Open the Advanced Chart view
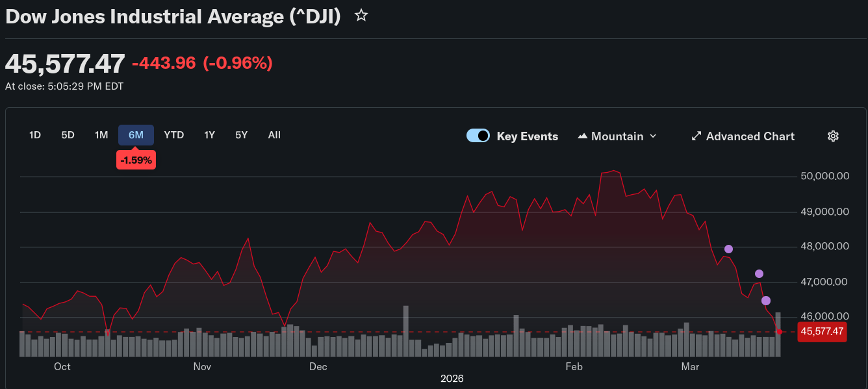868x389 pixels. tap(743, 136)
